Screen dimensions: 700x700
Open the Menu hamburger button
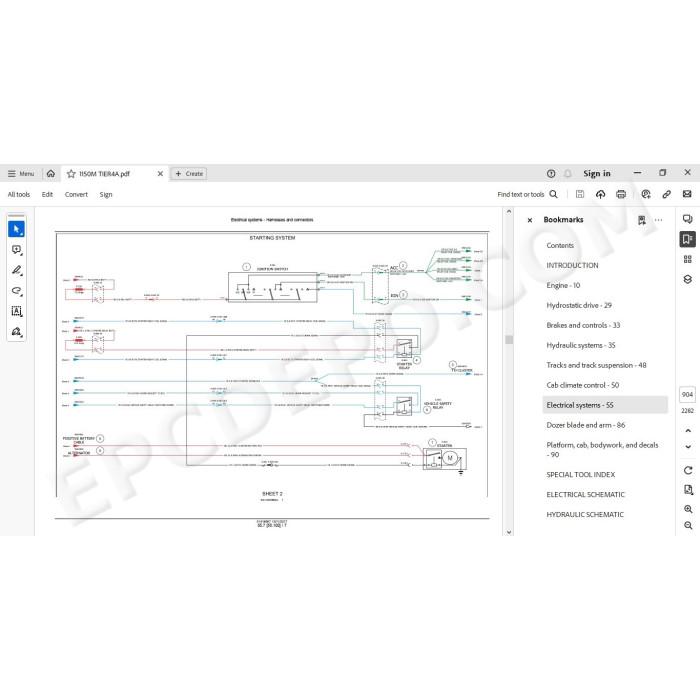point(21,174)
